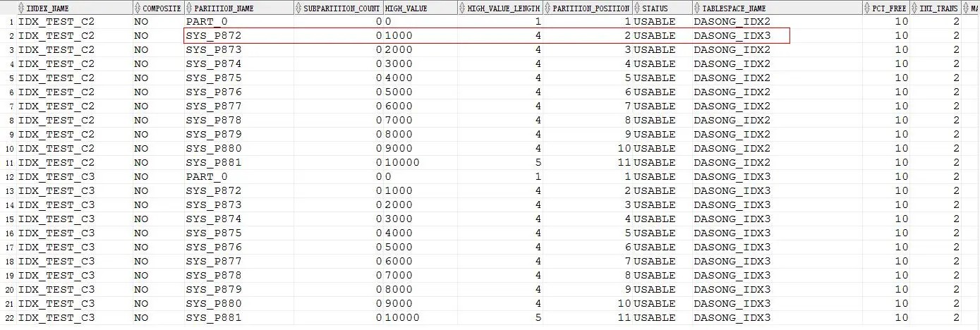Screen dimensions: 980x330
Task: Click HIGH_VALUE 7000 cell in row 8
Action: coord(420,121)
